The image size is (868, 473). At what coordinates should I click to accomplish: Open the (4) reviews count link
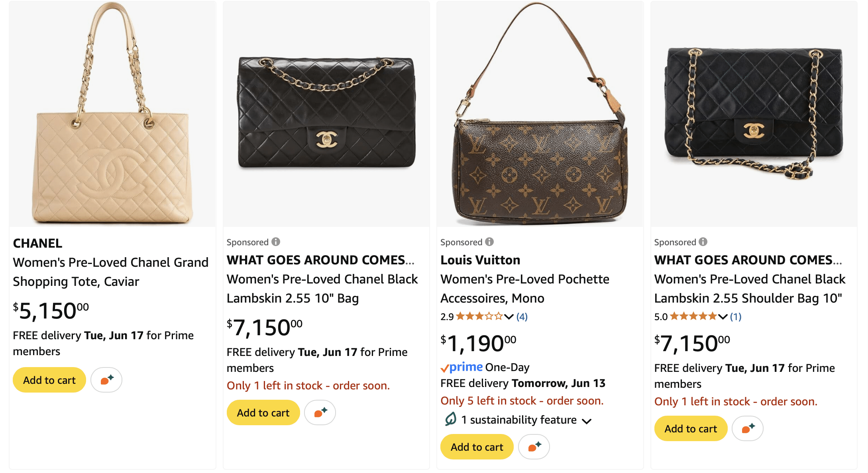pos(522,317)
